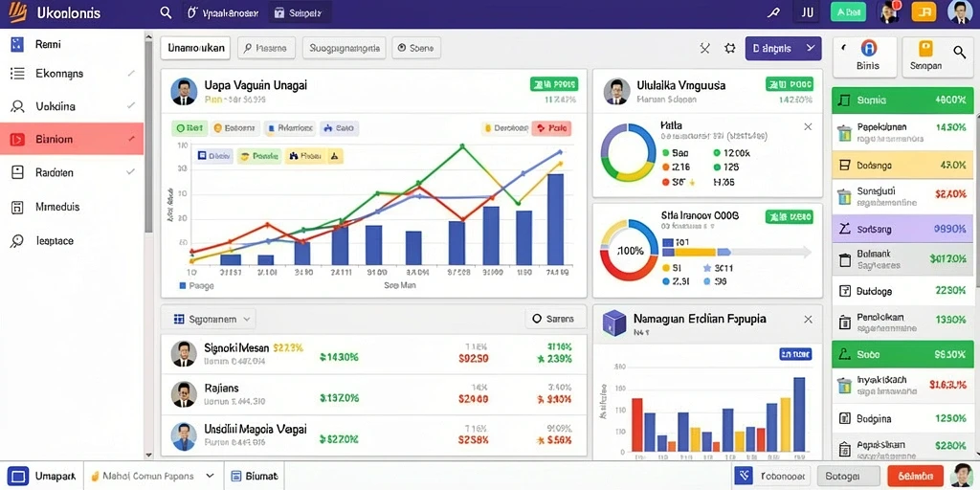Screen dimensions: 980x490
Task: Close the Namaguan Erdlian Fapupia card
Action: (808, 320)
